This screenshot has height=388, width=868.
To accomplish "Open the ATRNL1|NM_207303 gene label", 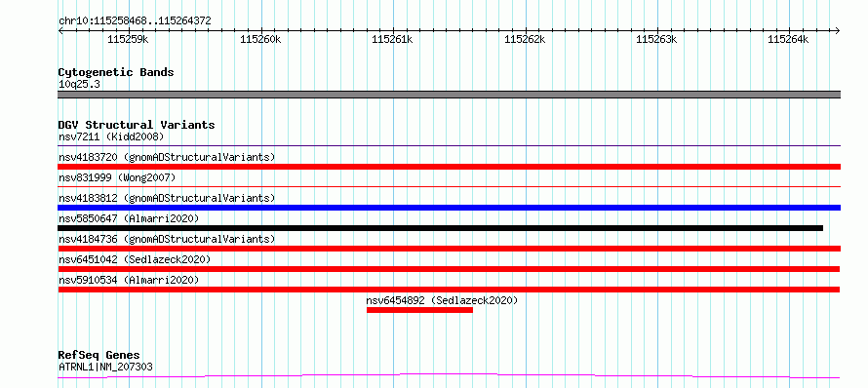I will 105,367.
